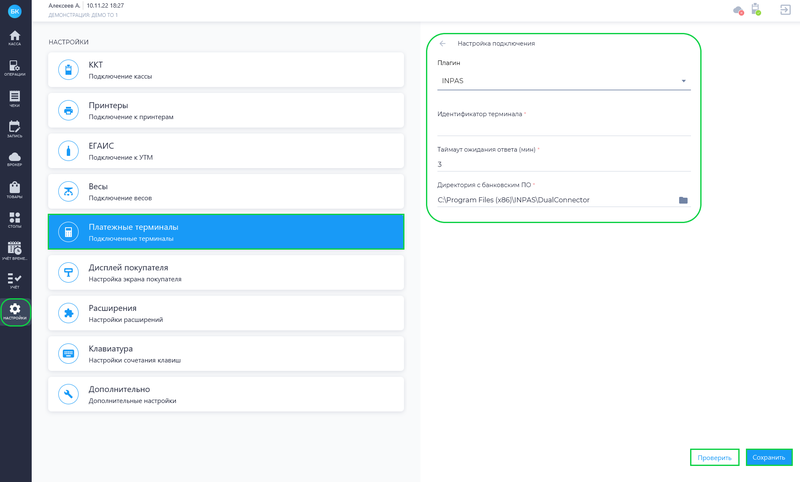This screenshot has height=482, width=800.
Task: Check the cloud connection status icon
Action: (738, 10)
